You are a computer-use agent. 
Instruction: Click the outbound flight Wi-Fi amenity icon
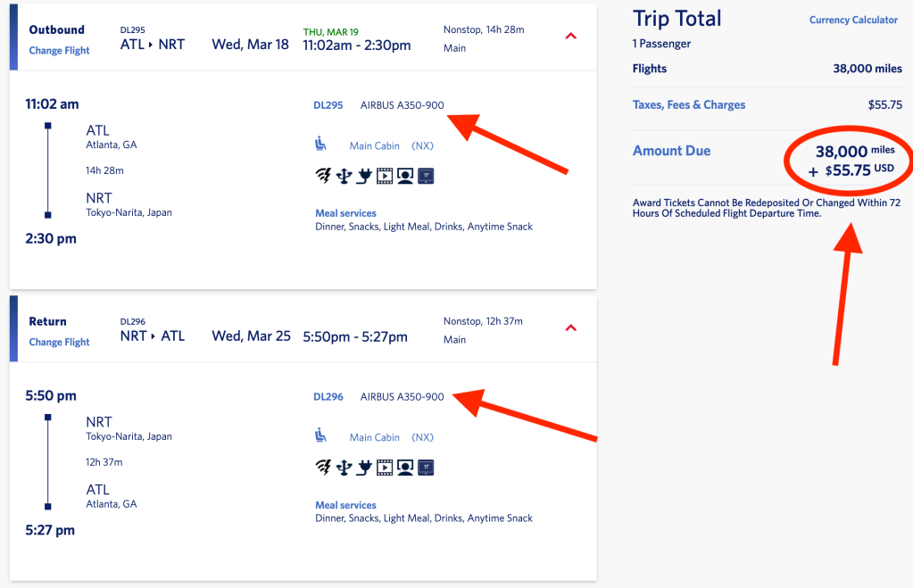(323, 176)
